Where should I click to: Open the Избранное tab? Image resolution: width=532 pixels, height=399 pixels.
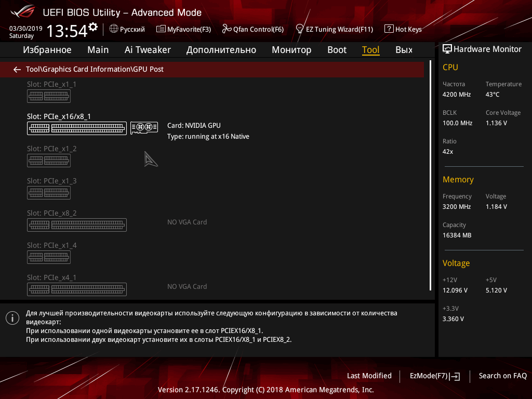tap(47, 50)
